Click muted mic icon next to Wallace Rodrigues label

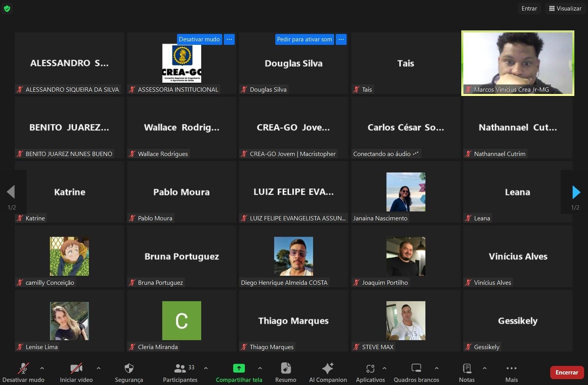[x=132, y=154]
